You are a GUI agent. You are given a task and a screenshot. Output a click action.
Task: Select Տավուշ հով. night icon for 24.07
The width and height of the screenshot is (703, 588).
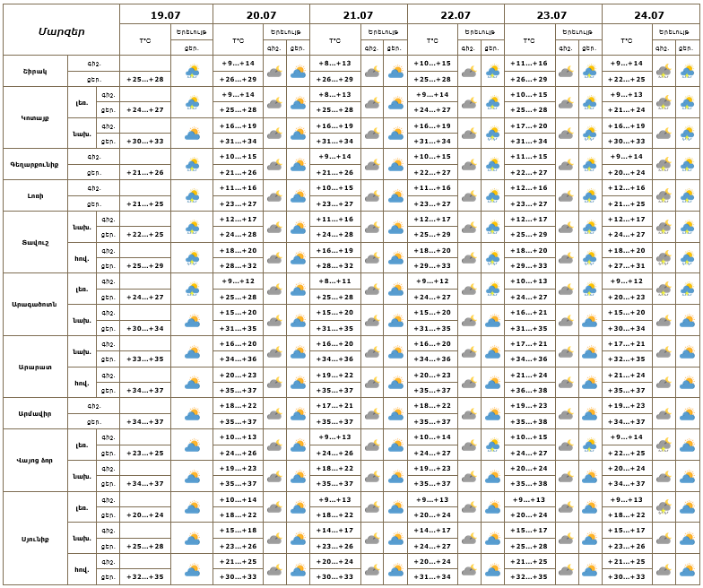664,258
